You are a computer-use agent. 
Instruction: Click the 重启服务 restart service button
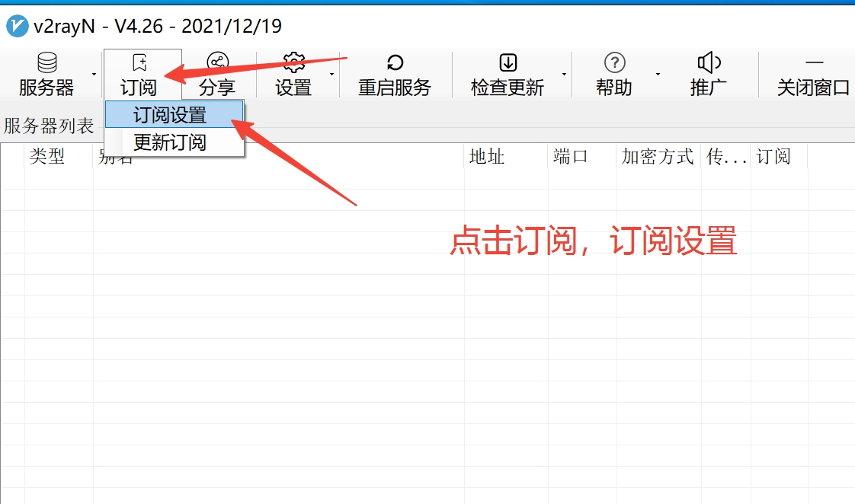pyautogui.click(x=395, y=74)
